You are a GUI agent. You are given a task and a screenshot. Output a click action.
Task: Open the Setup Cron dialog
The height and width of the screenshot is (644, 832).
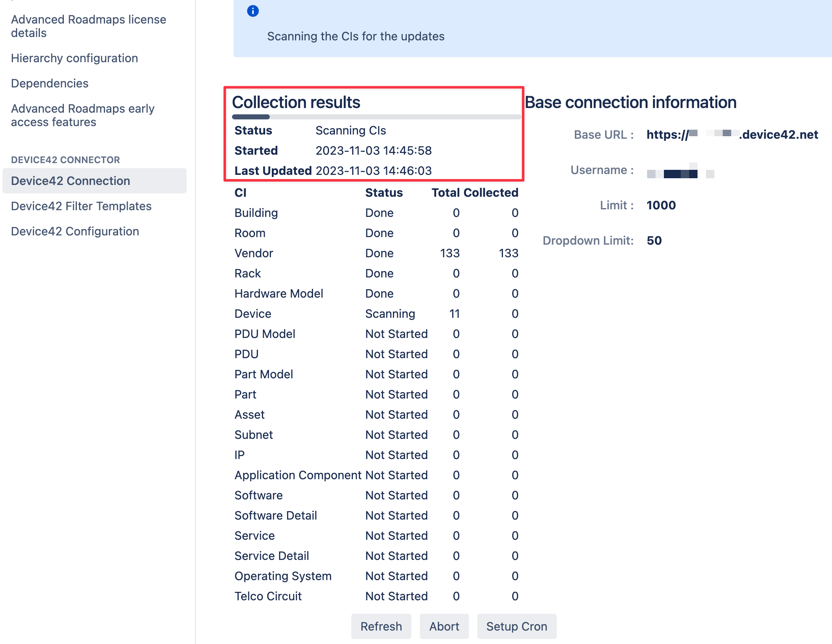[517, 626]
